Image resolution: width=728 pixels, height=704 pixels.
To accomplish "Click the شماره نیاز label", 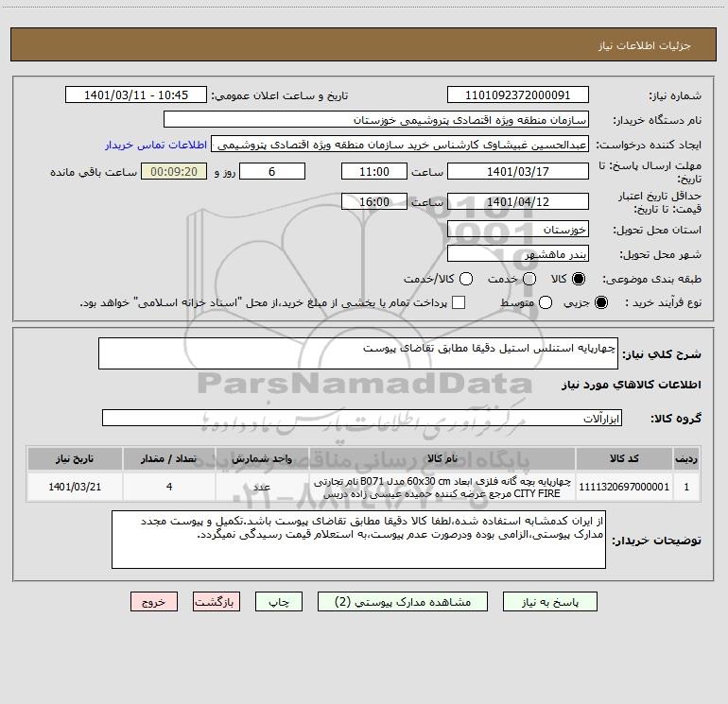I will pos(675,95).
